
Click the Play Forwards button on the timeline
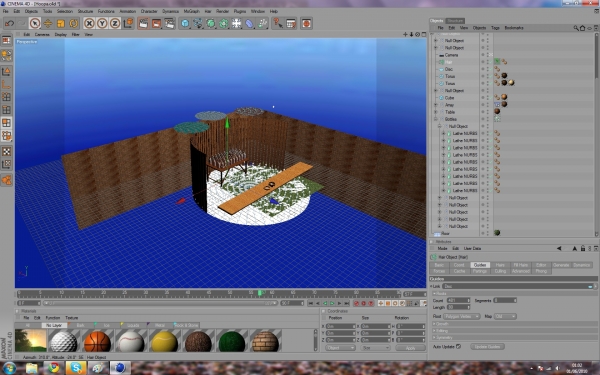332,303
